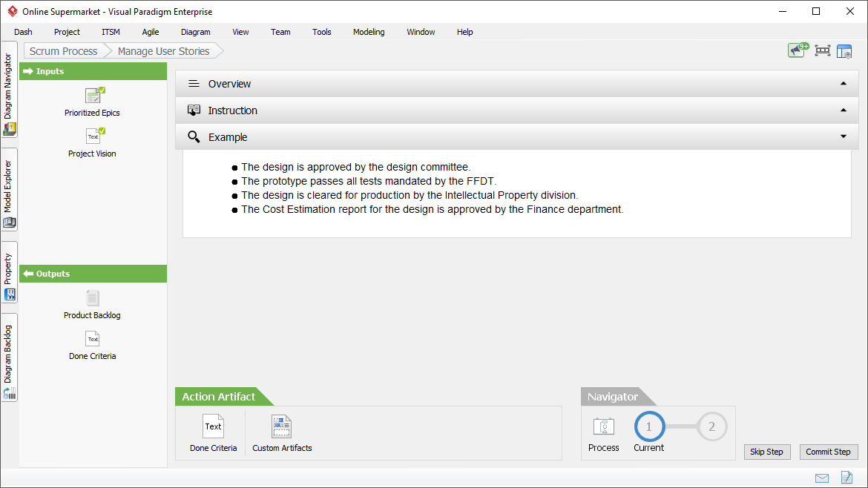
Task: Click 'The design is approved by the design committee.'
Action: (356, 167)
